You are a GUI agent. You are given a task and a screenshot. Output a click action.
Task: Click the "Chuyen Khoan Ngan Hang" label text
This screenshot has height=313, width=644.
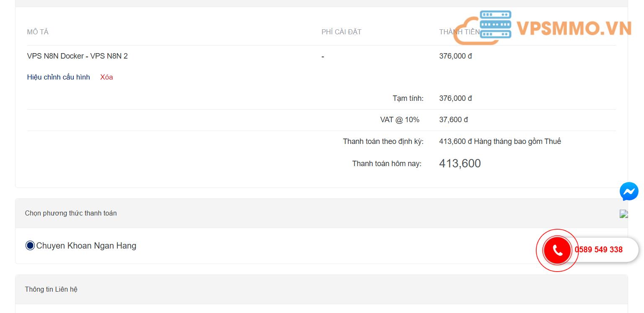coord(86,246)
